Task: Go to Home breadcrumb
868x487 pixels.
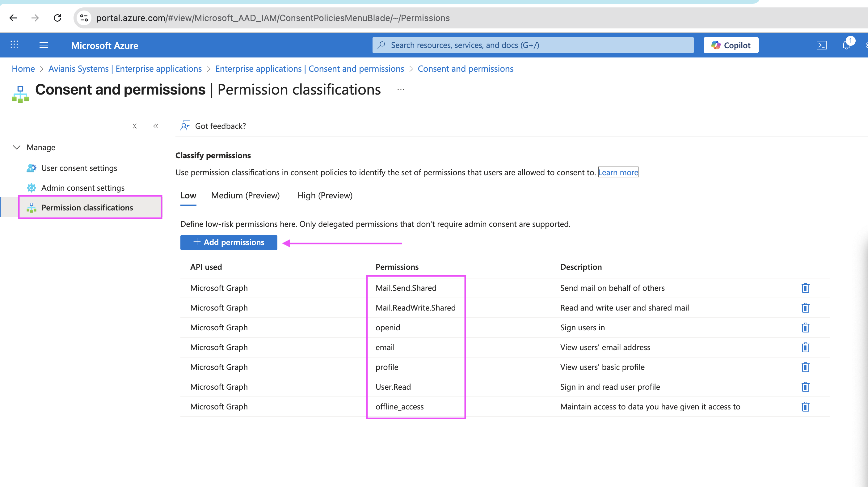Action: tap(23, 69)
